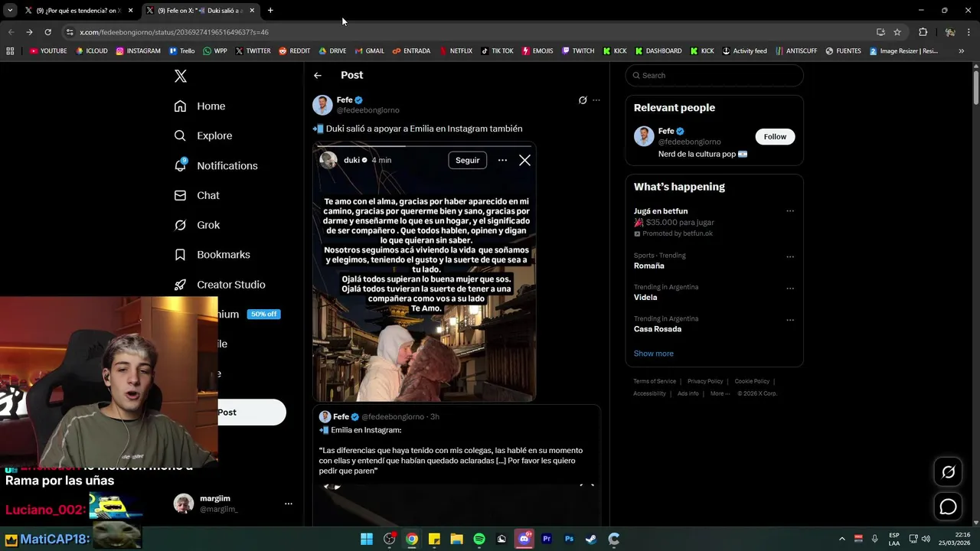Open floating chat messages button
Screen dimensions: 980x551
point(948,507)
